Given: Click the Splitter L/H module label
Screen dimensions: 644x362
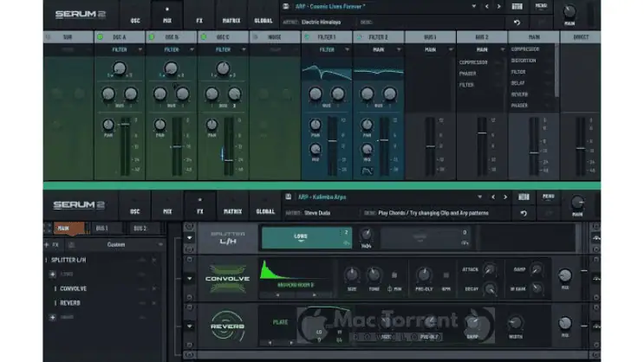Looking at the screenshot, I should click(228, 237).
